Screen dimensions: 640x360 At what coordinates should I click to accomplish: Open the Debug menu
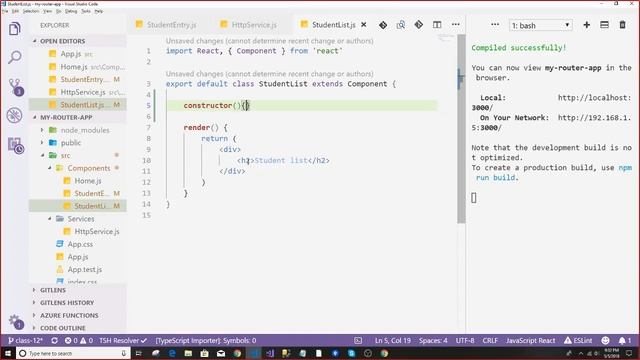[71, 11]
